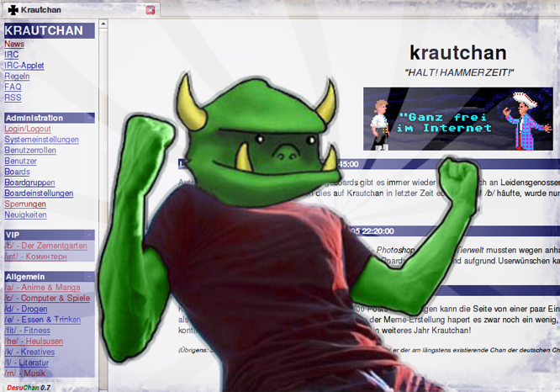Image resolution: width=560 pixels, height=392 pixels.
Task: Open the News link
Action: pyautogui.click(x=14, y=44)
